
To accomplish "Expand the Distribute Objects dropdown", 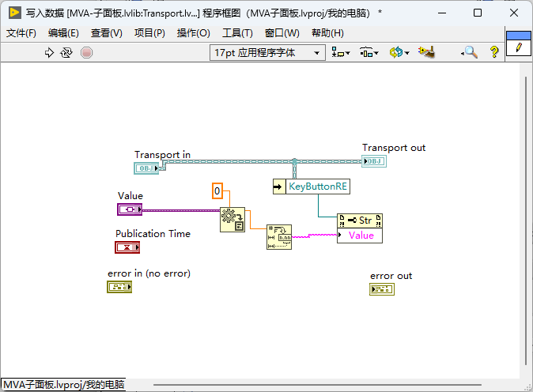I will 369,53.
